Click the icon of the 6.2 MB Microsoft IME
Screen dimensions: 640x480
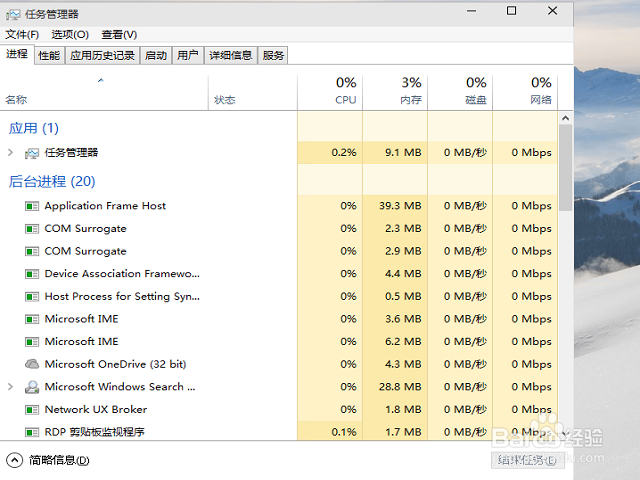click(x=32, y=342)
